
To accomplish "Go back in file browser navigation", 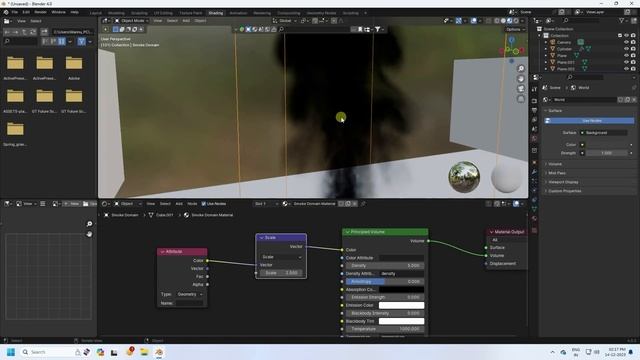I will coord(7,31).
